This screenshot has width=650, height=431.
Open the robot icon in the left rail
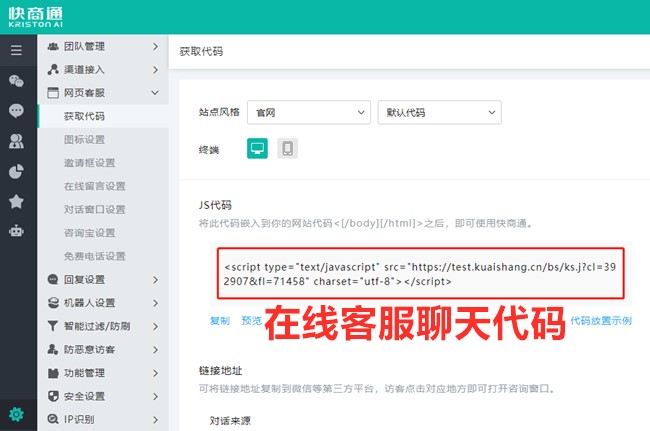tap(16, 231)
